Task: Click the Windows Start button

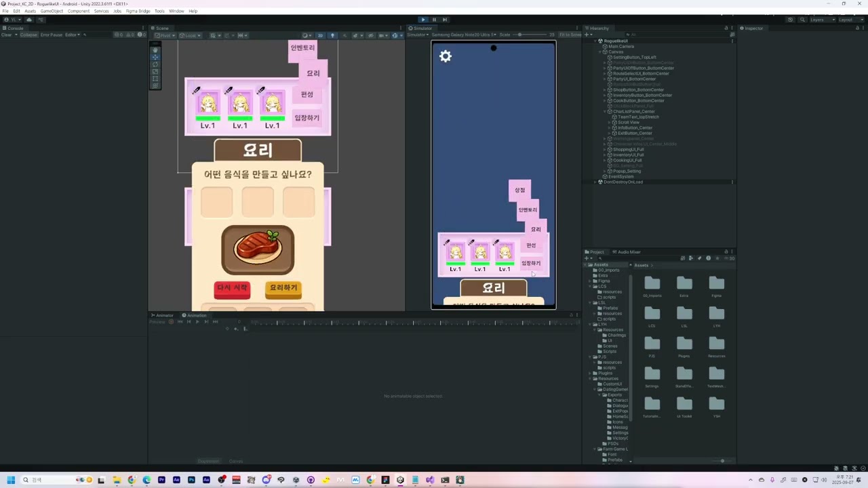Action: coord(10,480)
